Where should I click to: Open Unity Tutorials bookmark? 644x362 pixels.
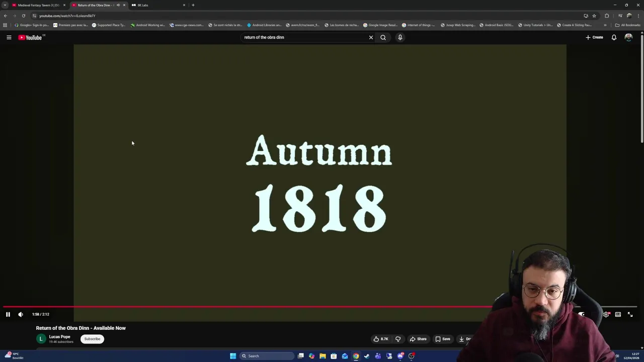click(535, 25)
